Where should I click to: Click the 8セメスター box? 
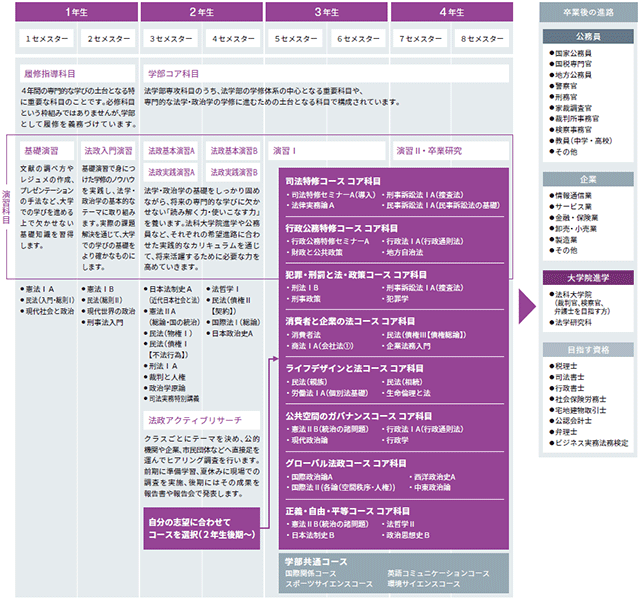482,39
